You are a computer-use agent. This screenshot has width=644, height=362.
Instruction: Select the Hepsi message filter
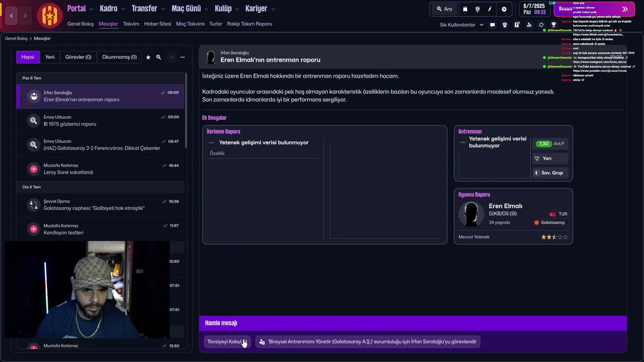click(28, 57)
